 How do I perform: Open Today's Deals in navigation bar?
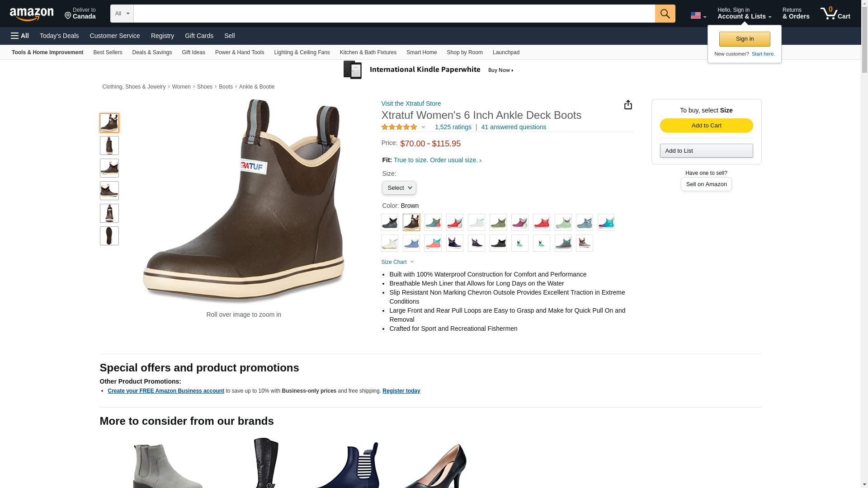coord(59,36)
